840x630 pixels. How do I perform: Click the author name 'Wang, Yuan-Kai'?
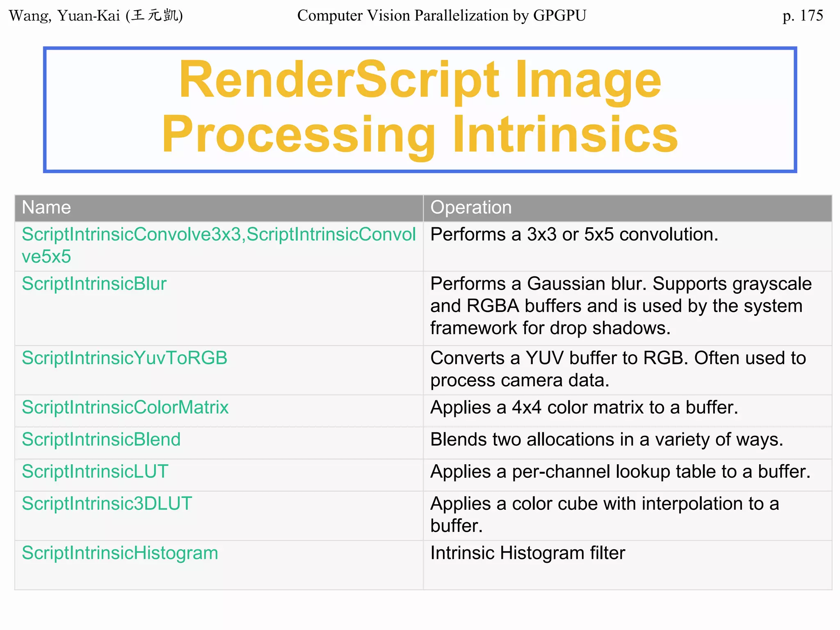[x=96, y=16]
